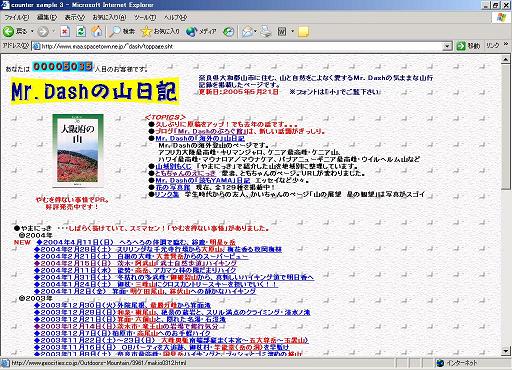Open the 2004年4月11日(日) diary entry
This screenshot has width=512, height=370.
136,242
